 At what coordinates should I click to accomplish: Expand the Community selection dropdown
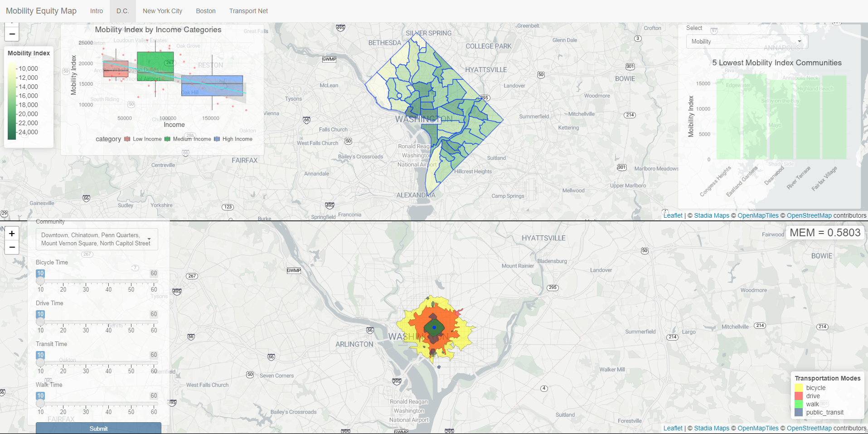pos(97,239)
